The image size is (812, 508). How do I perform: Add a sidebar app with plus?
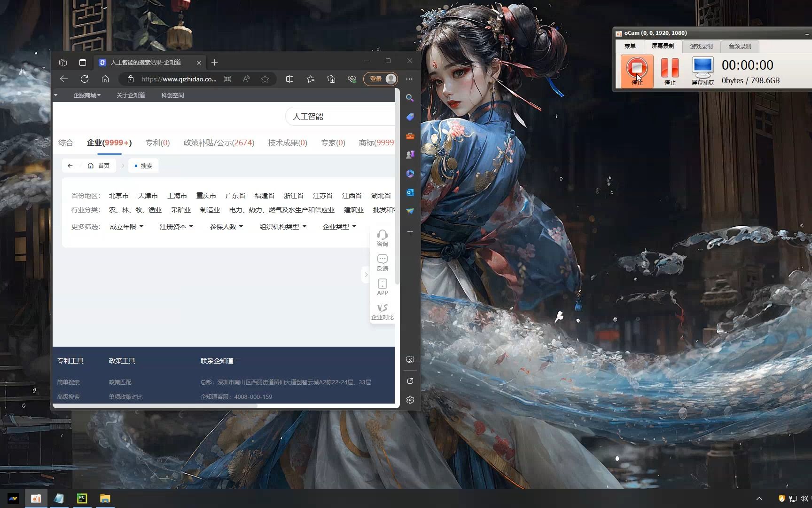[410, 232]
